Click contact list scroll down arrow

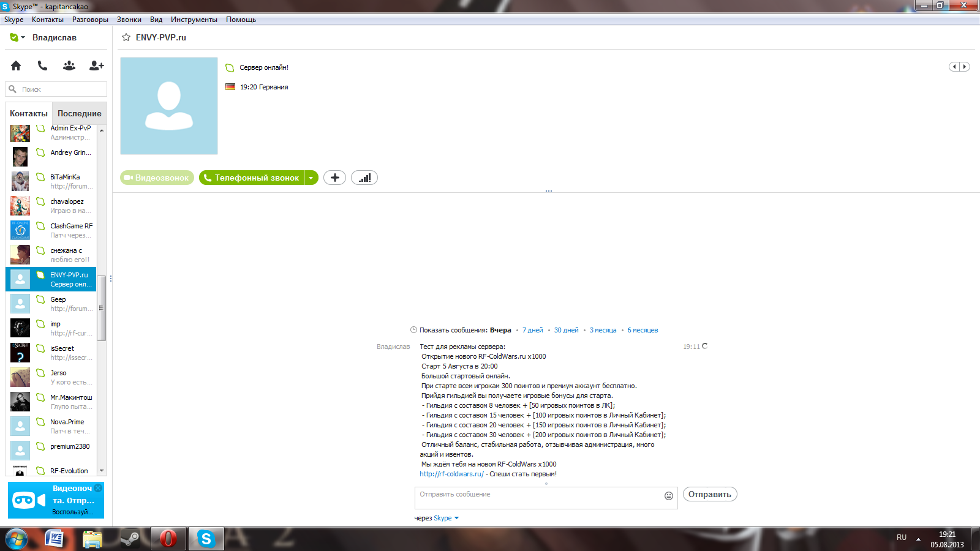(x=102, y=471)
